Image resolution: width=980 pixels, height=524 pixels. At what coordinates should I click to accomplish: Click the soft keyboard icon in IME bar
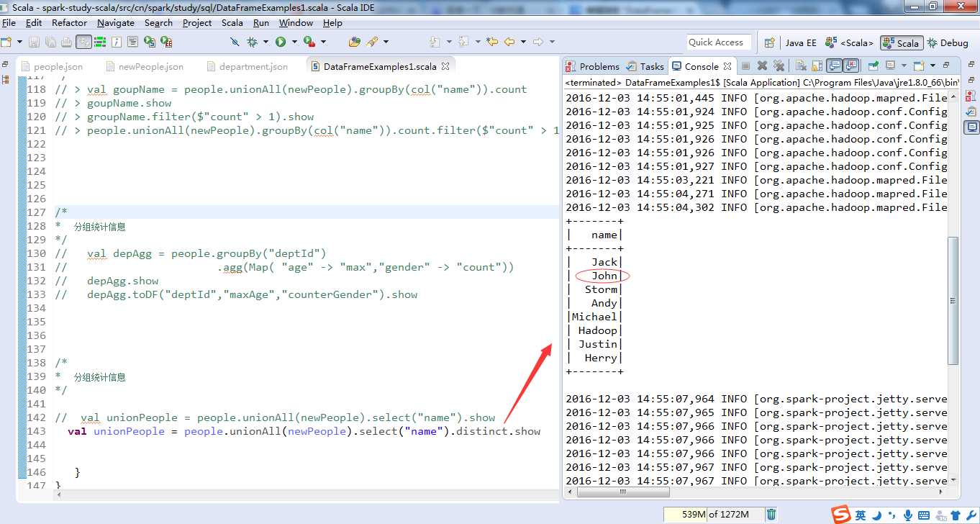[x=924, y=515]
